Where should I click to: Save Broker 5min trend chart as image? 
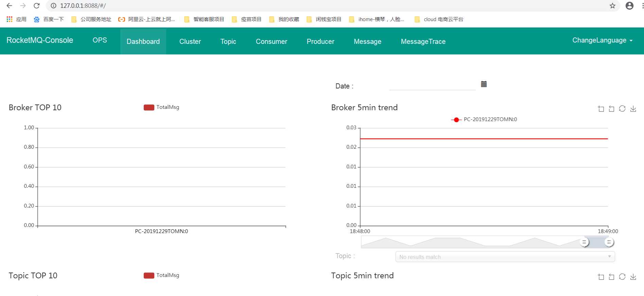(x=633, y=109)
